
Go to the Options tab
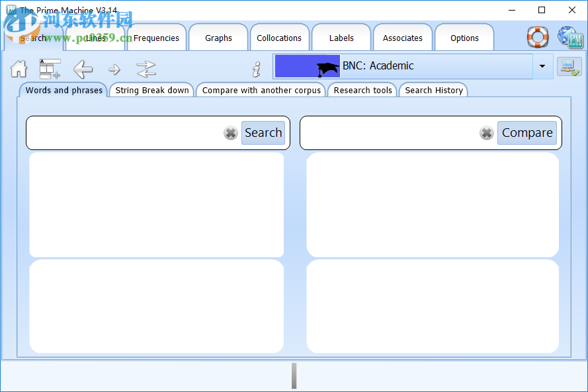pos(464,38)
